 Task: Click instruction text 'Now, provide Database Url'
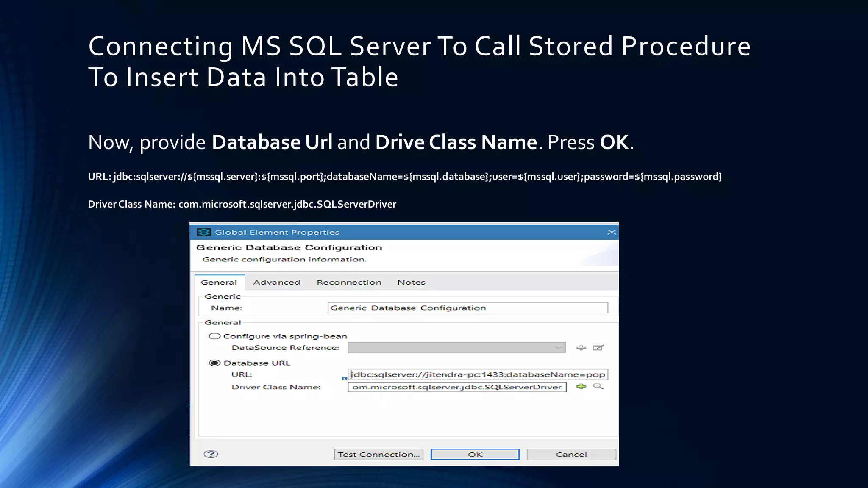click(361, 142)
